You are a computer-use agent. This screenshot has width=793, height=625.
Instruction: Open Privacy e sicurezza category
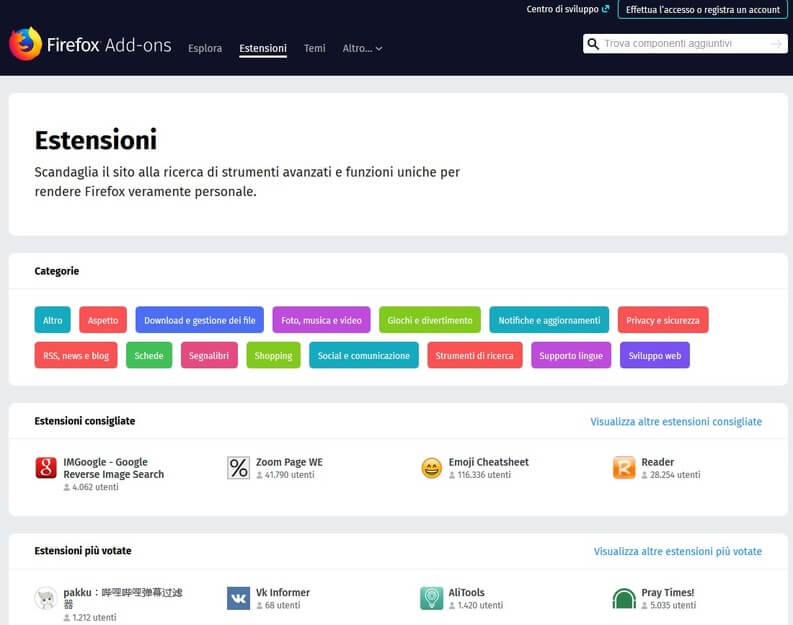(663, 320)
